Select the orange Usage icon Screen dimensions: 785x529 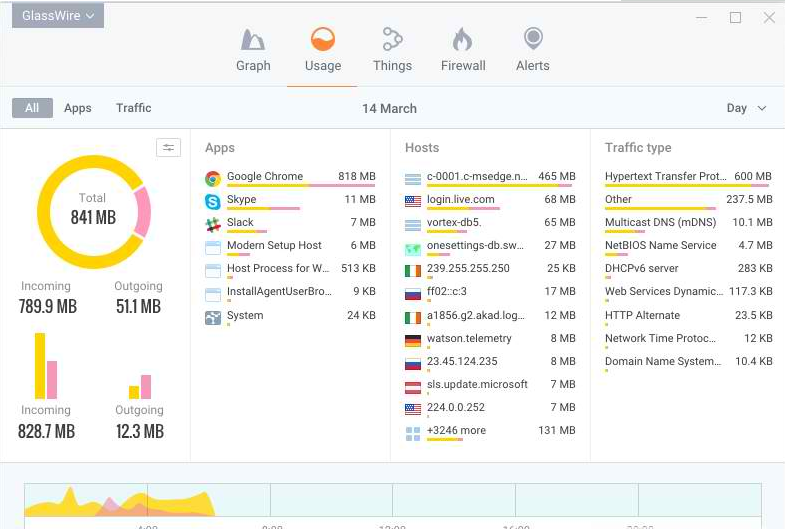(323, 39)
